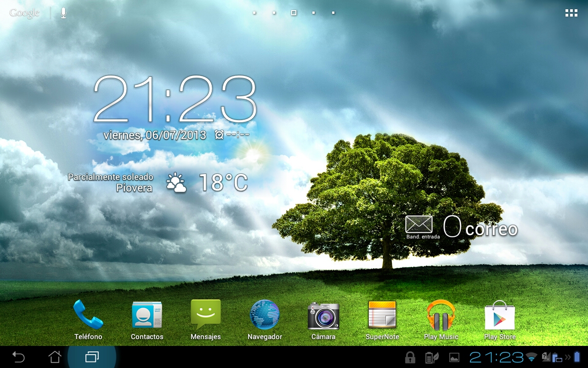Tap the lock icon in status bar
The width and height of the screenshot is (588, 368).
(x=410, y=357)
